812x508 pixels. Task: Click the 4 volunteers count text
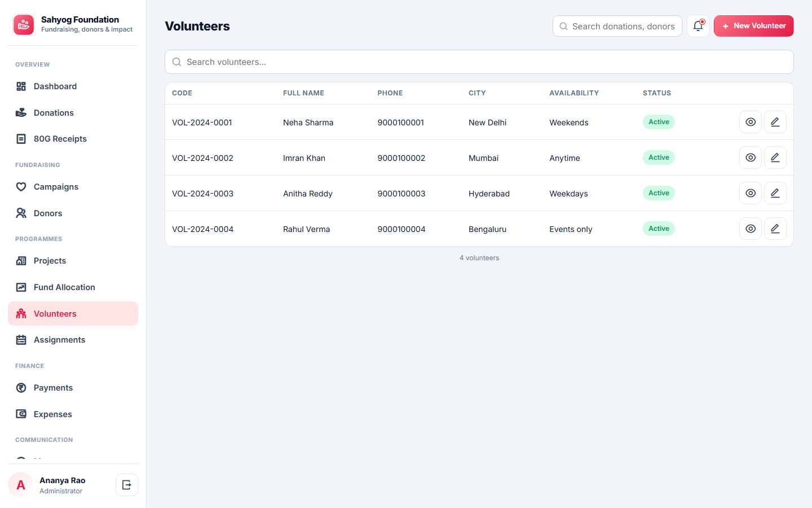tap(479, 258)
